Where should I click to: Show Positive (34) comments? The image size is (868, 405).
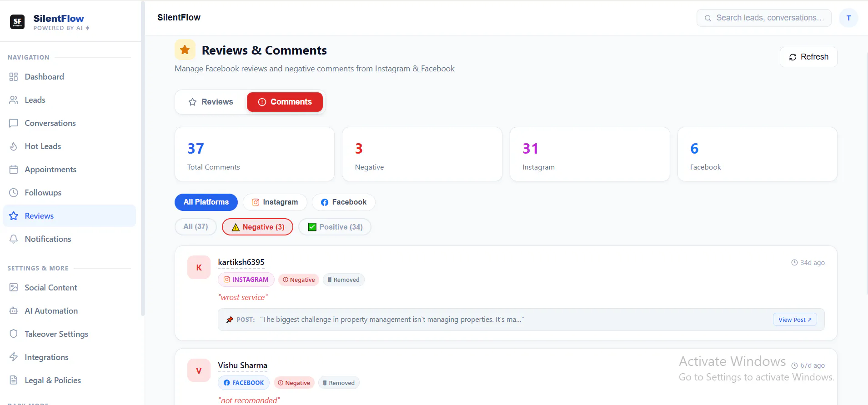point(335,227)
